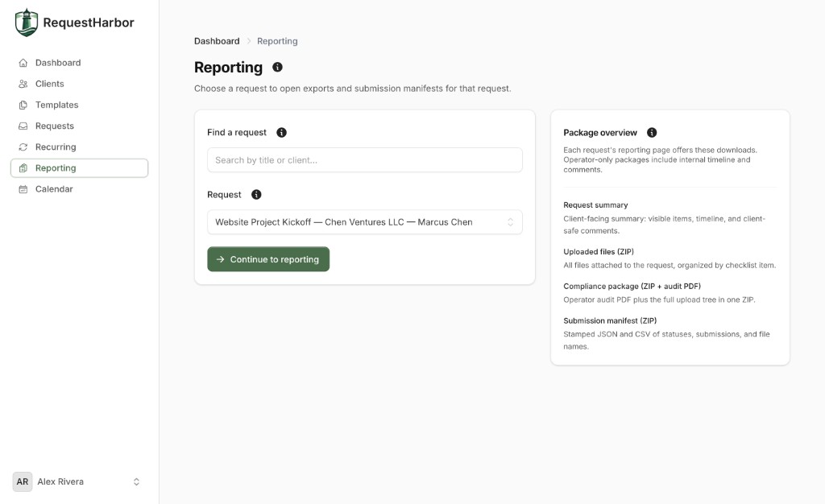Image resolution: width=825 pixels, height=504 pixels.
Task: Select the Reporting sidebar item
Action: click(x=79, y=167)
